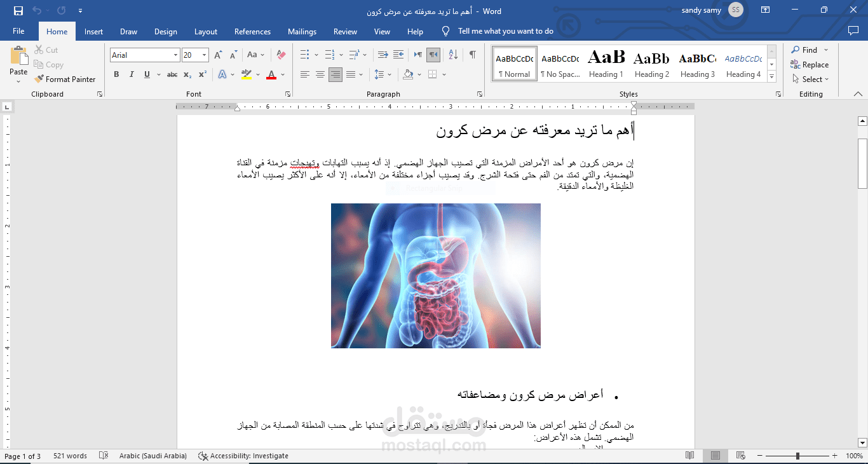Click the vertical scrollbar down arrow

862,442
